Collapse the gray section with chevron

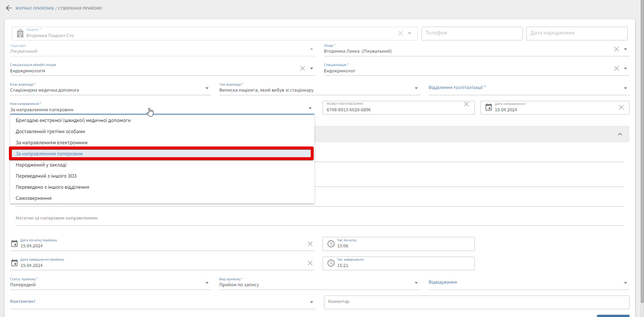[x=620, y=134]
